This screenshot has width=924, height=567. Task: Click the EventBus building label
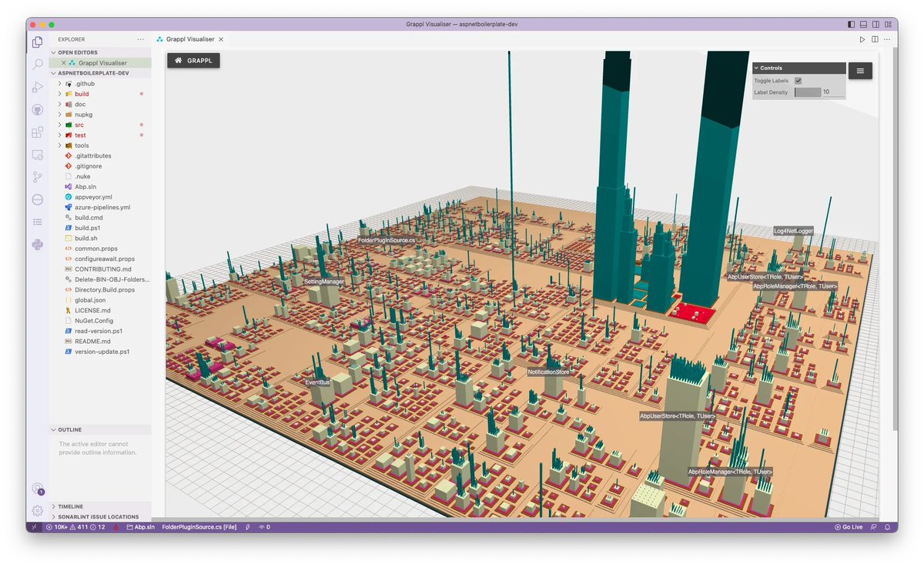[317, 382]
